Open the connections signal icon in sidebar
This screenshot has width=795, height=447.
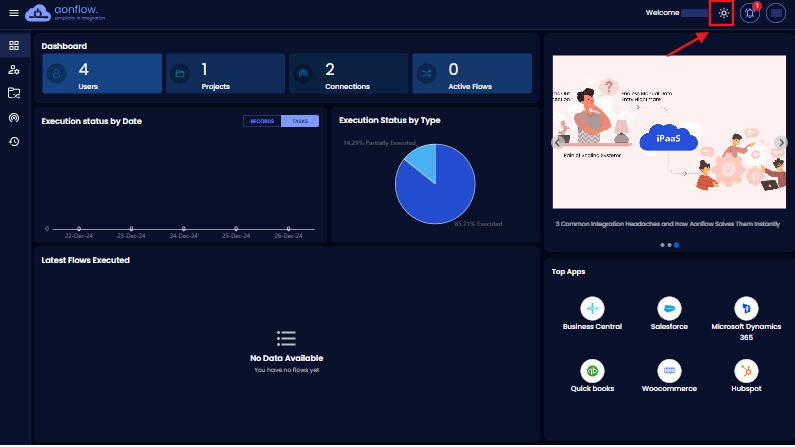coord(13,117)
